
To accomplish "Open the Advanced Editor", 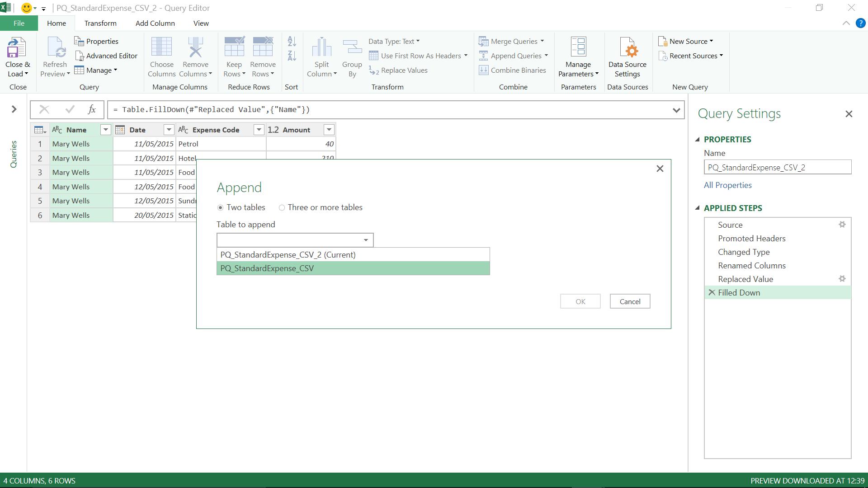I will coord(106,56).
